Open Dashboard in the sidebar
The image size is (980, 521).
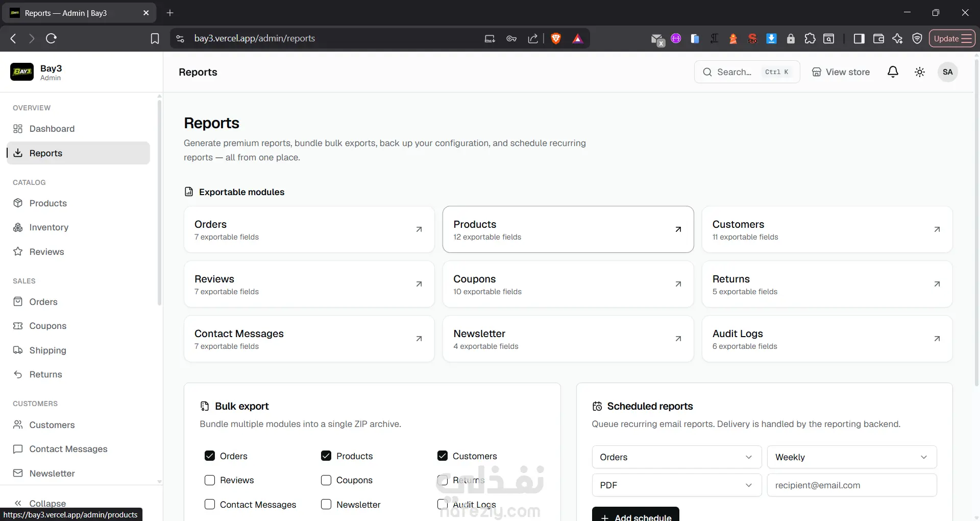point(78,129)
